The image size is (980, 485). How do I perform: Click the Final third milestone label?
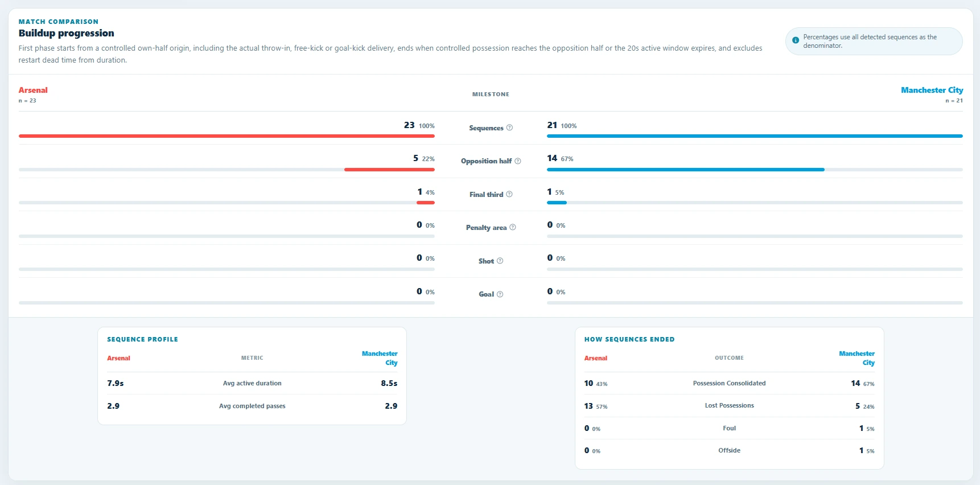[x=486, y=195]
